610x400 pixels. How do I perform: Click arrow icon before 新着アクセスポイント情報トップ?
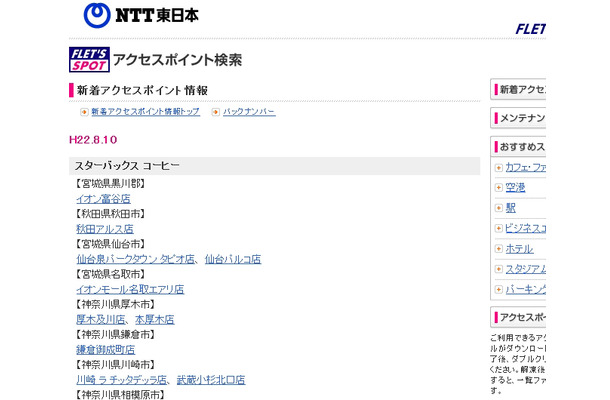(x=84, y=112)
